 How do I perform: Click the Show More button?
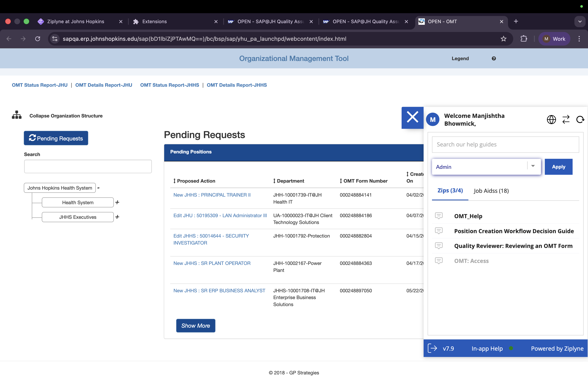(195, 325)
